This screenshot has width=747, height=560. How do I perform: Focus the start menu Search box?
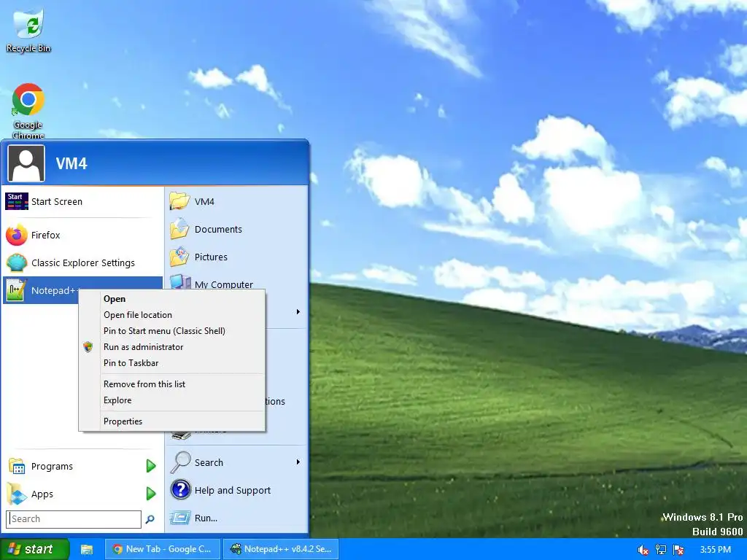pyautogui.click(x=74, y=519)
